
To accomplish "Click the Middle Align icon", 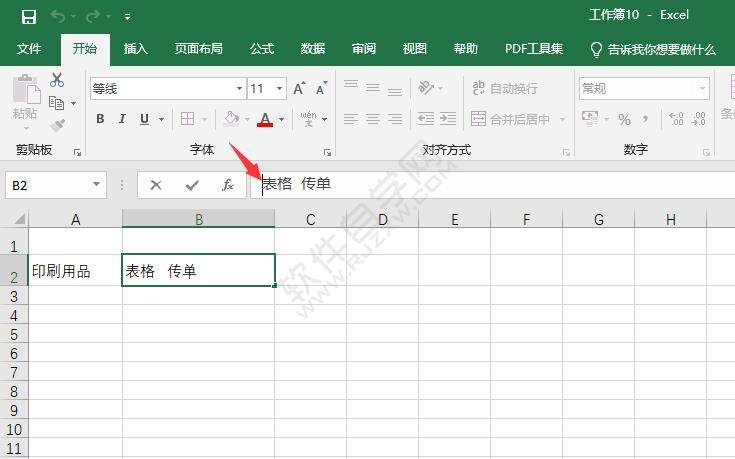I will [x=373, y=87].
